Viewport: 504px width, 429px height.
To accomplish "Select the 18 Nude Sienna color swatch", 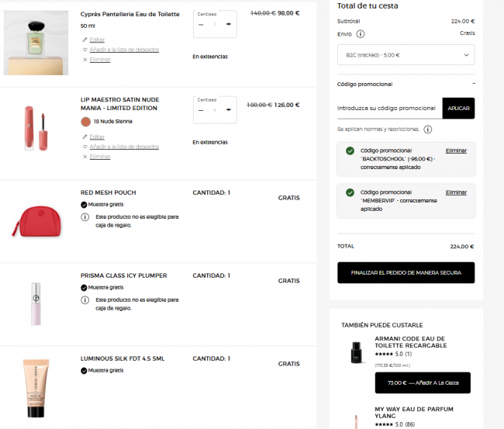I will coord(85,122).
